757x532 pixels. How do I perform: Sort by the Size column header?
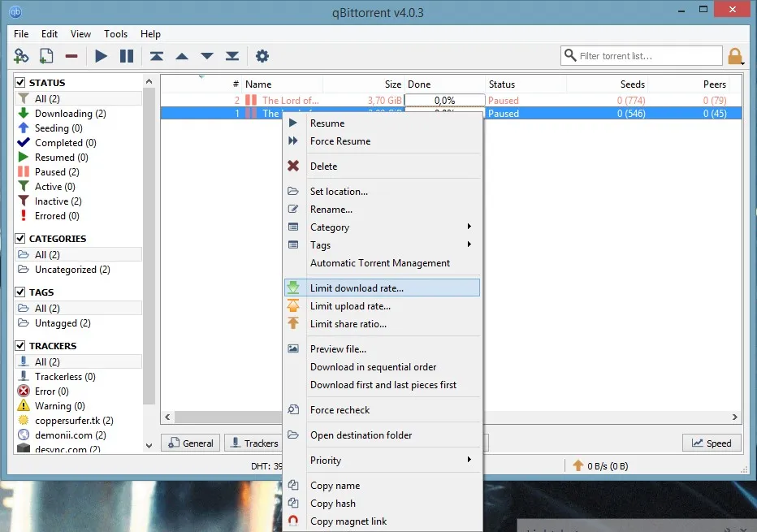[x=364, y=84]
